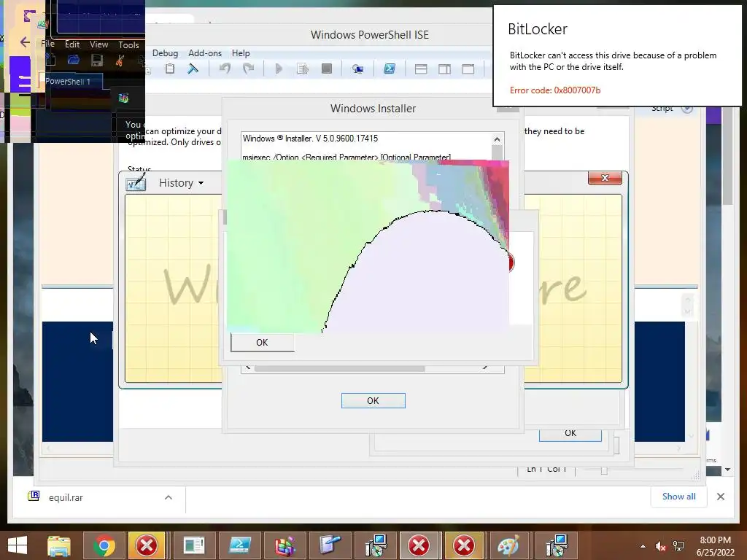Screen dimensions: 747x560
Task: Show hidden tray icons arrow
Action: (643, 546)
